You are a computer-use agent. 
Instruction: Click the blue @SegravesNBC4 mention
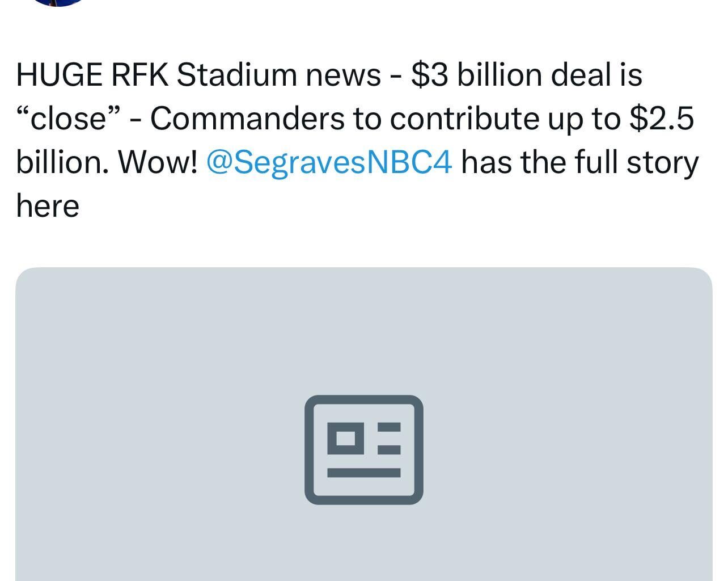click(329, 162)
